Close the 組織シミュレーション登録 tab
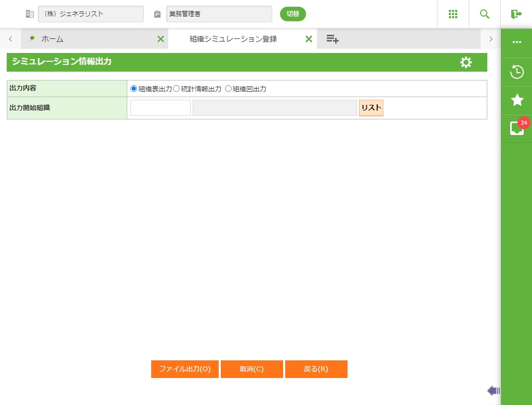 coord(309,39)
